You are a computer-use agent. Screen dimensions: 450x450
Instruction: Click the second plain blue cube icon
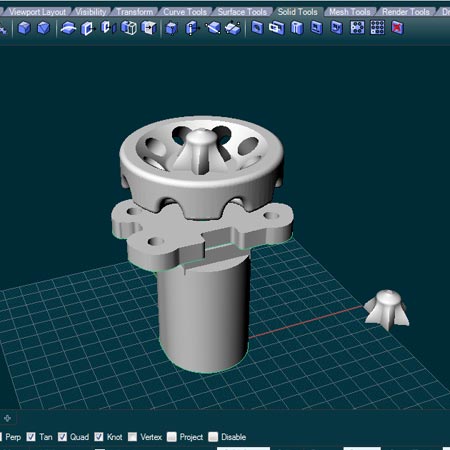[44, 28]
